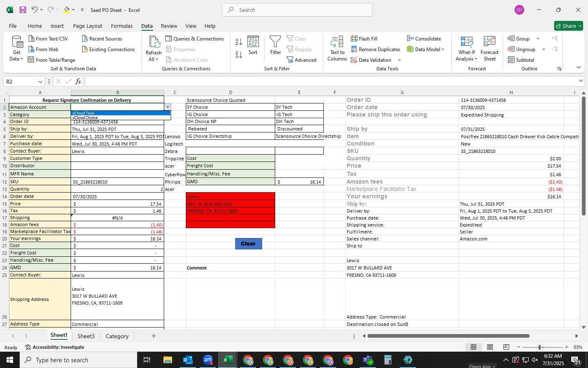Open What-If Analysis
The width and height of the screenshot is (588, 368).
click(x=467, y=48)
